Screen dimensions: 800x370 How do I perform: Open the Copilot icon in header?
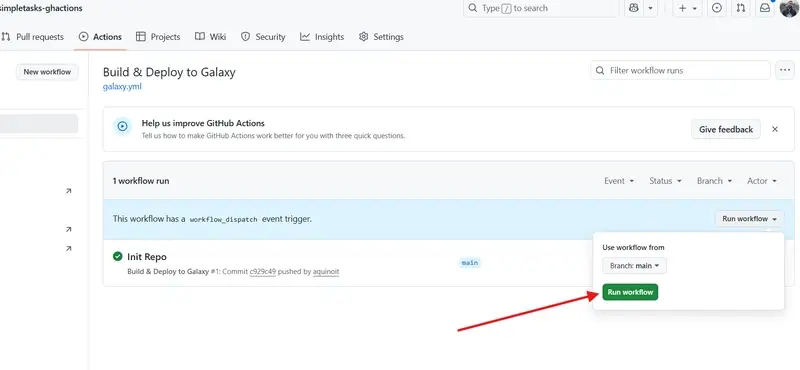(634, 8)
